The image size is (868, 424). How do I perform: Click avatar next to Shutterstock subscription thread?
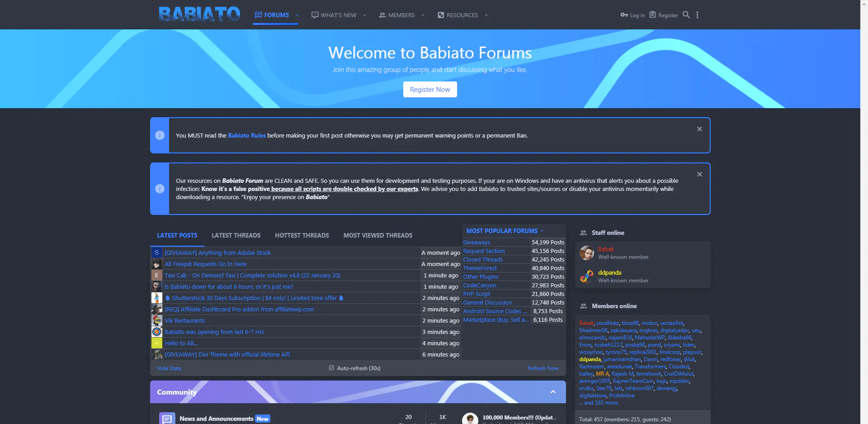pos(156,298)
